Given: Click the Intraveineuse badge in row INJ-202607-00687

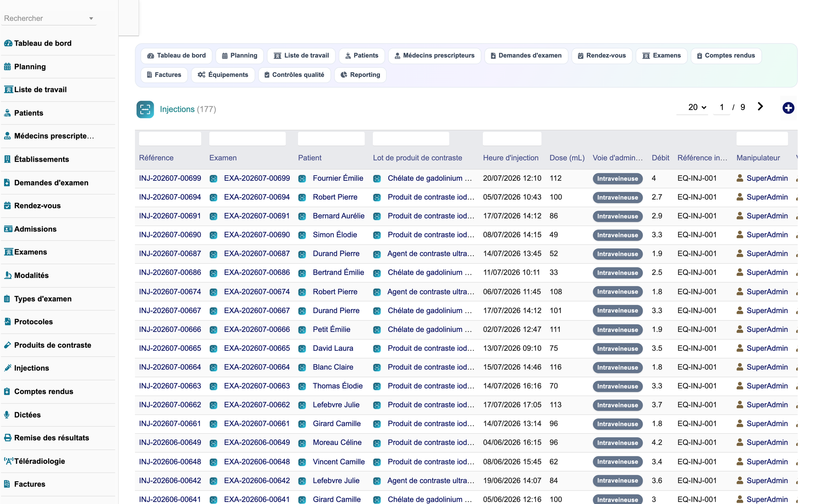Looking at the screenshot, I should pyautogui.click(x=617, y=254).
